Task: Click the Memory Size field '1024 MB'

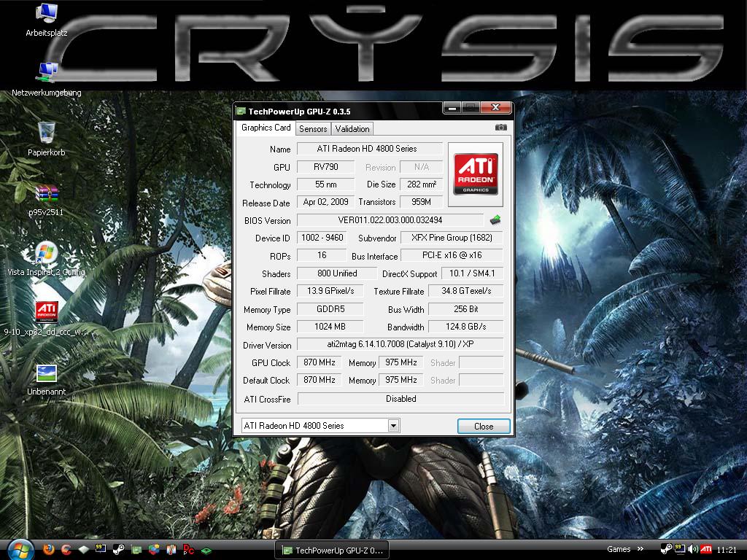Action: tap(330, 327)
